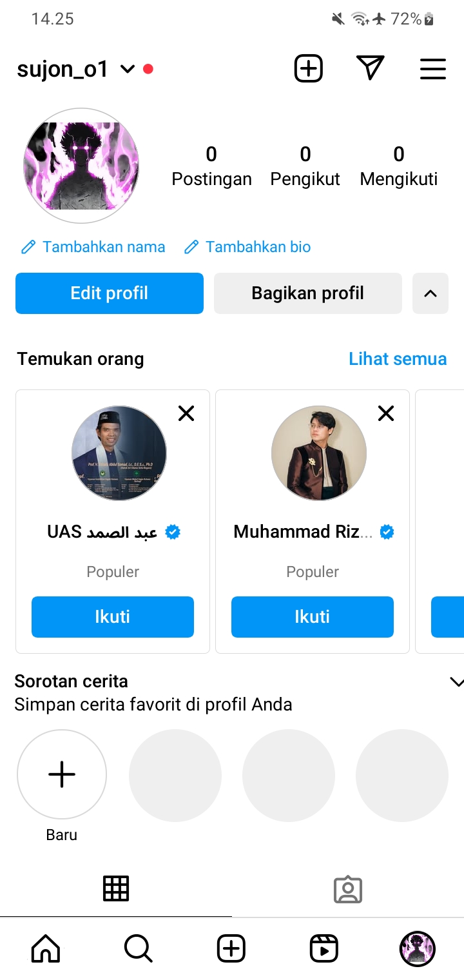
Task: Tap Lihat semua link
Action: 398,358
